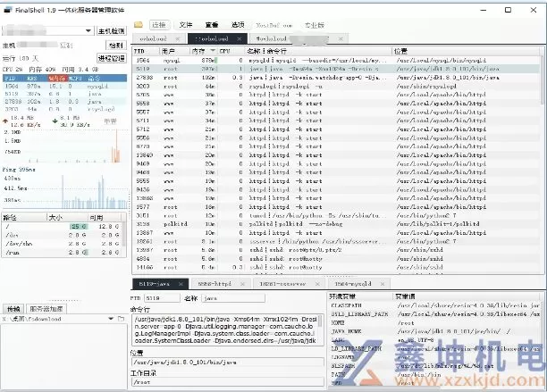Select the rsyslogd process row PID 3203
Image resolution: width=547 pixels, height=392 pixels.
336,86
